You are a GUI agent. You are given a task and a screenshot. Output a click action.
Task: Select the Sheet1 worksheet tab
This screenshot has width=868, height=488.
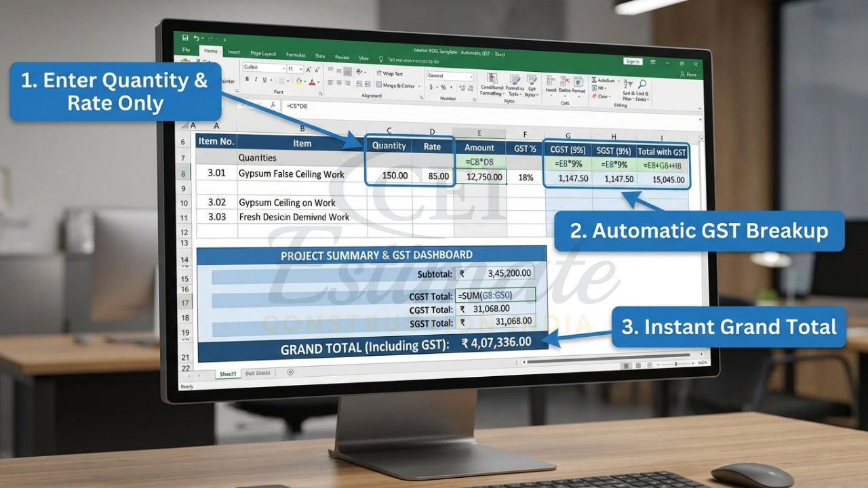[228, 372]
